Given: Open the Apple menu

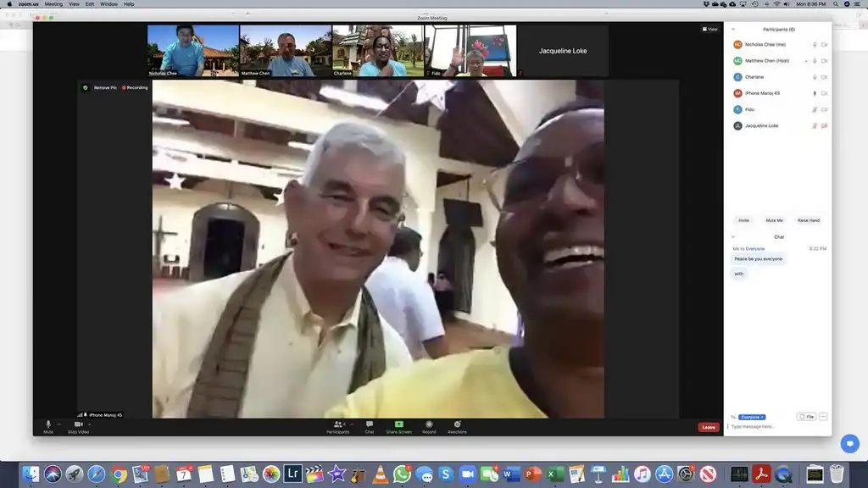Looking at the screenshot, I should (x=9, y=4).
